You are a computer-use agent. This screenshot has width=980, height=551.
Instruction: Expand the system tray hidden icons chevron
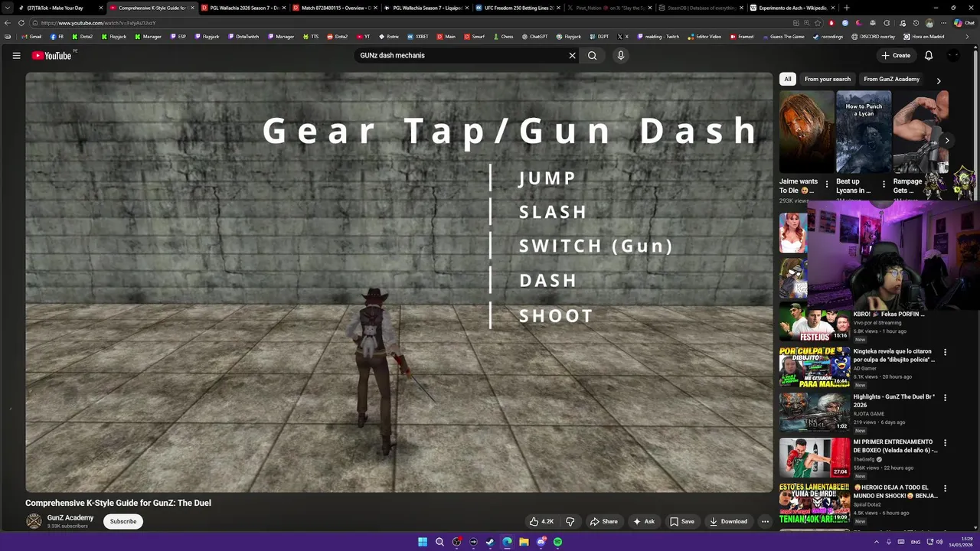tap(877, 542)
